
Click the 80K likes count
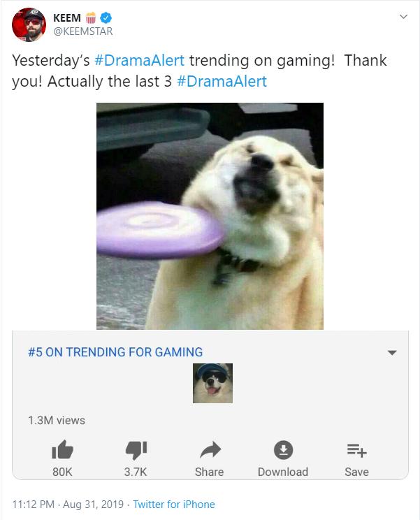(x=62, y=472)
